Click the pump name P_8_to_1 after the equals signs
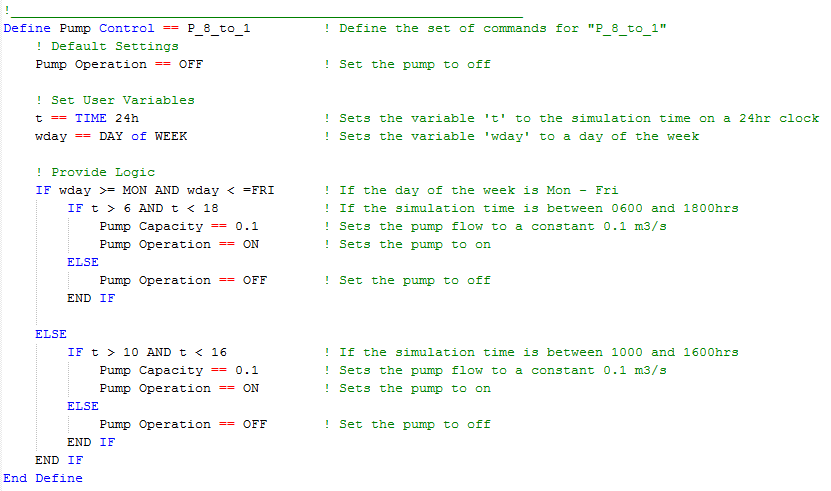This screenshot has width=831, height=491. click(218, 28)
